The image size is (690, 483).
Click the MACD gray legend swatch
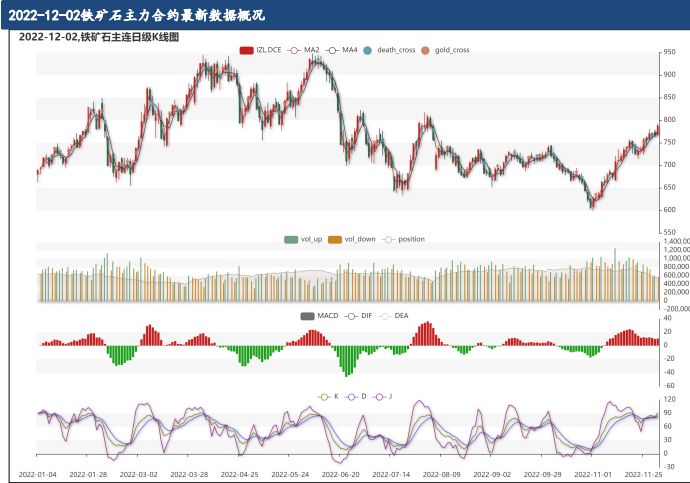point(307,316)
